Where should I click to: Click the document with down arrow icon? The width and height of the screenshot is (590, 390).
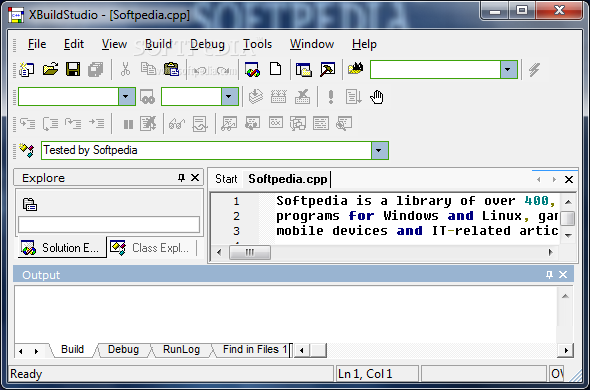(354, 97)
